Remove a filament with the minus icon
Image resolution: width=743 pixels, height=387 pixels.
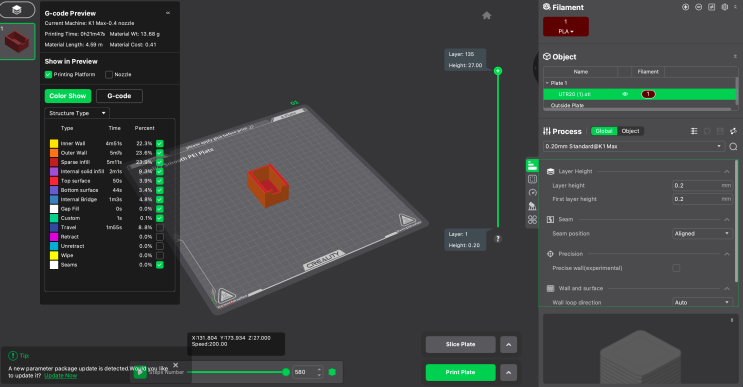click(x=698, y=7)
